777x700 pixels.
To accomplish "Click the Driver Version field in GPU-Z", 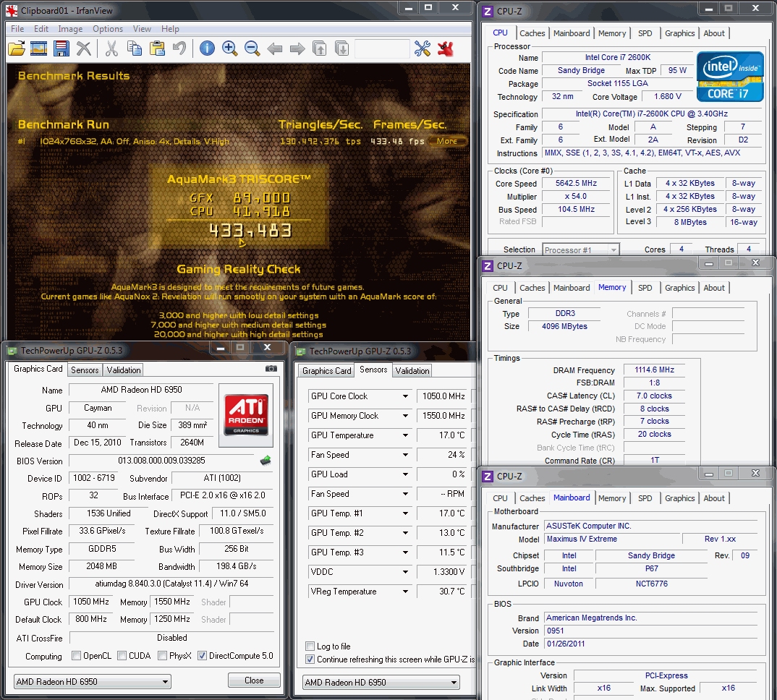I will (171, 584).
